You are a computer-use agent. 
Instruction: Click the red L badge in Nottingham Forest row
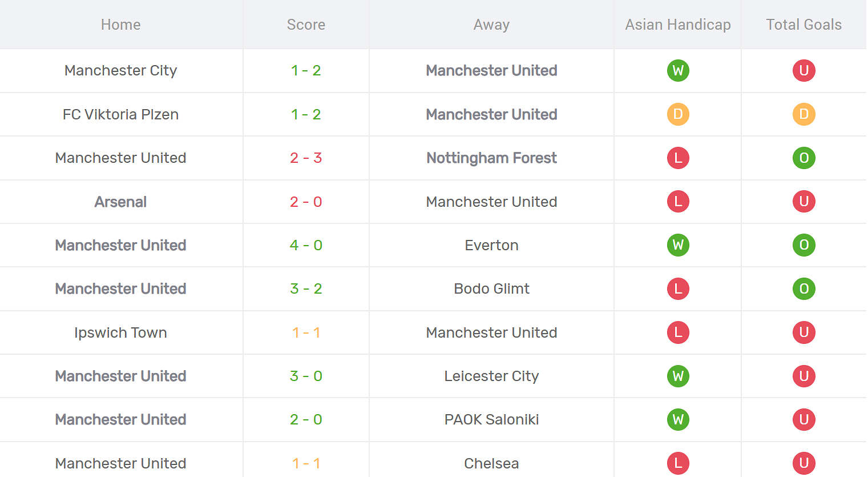678,158
